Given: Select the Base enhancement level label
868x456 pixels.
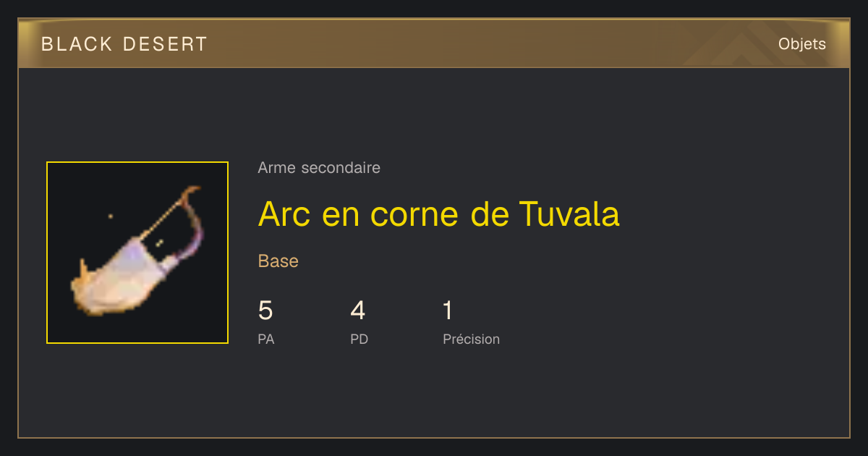Looking at the screenshot, I should point(278,261).
